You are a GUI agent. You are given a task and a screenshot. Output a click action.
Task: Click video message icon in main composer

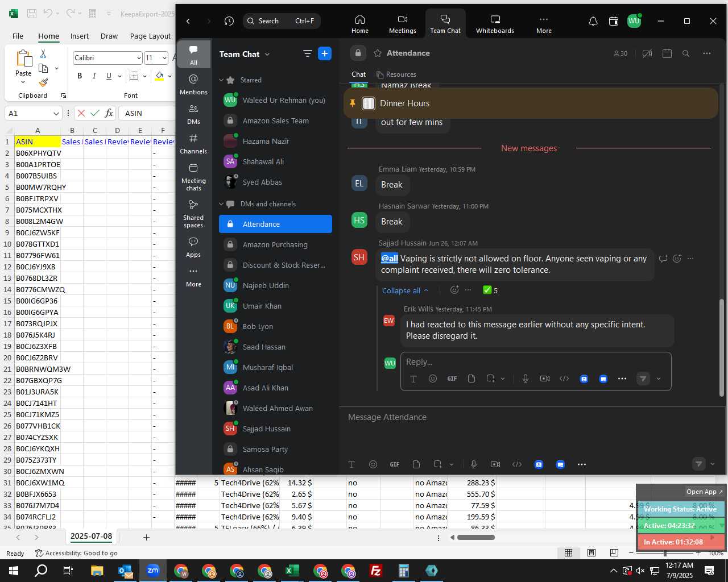495,464
